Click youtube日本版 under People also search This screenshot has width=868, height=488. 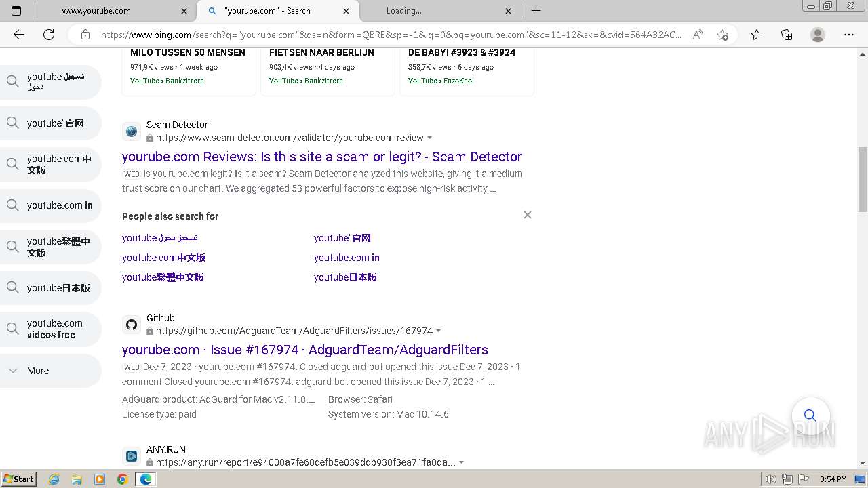[345, 277]
